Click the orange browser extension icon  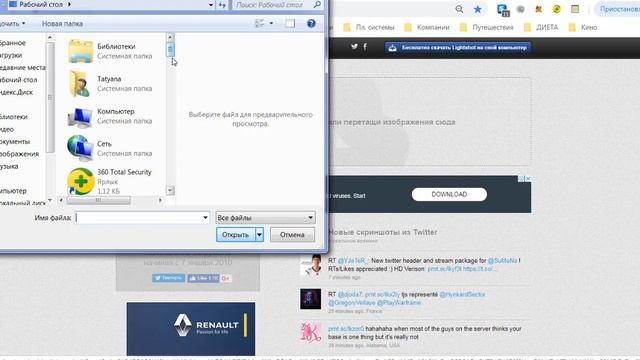[x=538, y=9]
